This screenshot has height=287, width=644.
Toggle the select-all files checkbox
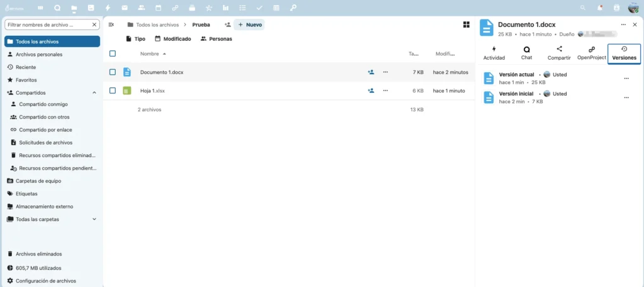tap(113, 53)
